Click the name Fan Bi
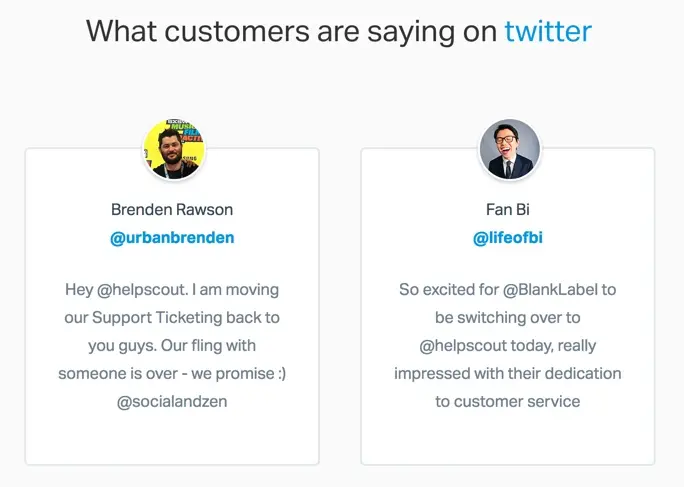The image size is (684, 487). pyautogui.click(x=508, y=210)
